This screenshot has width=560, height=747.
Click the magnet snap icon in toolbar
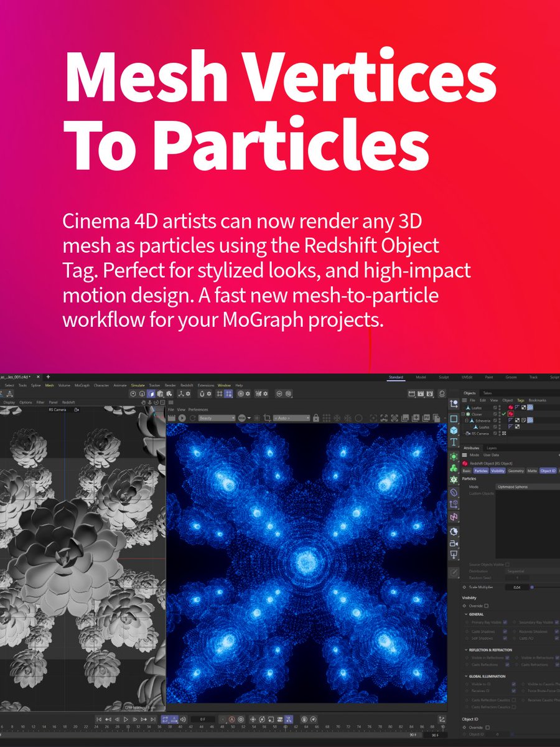click(x=202, y=394)
